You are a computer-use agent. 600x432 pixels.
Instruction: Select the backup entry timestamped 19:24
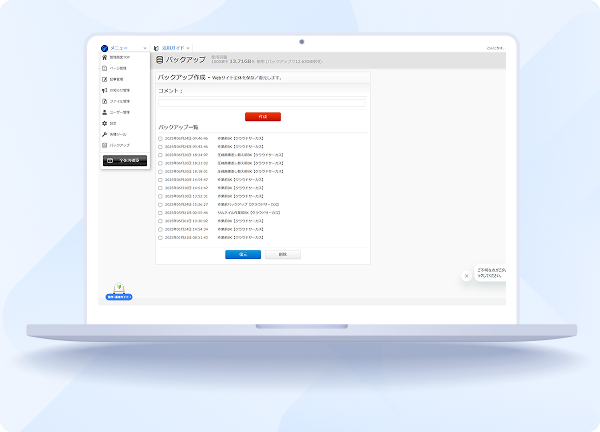tap(160, 155)
